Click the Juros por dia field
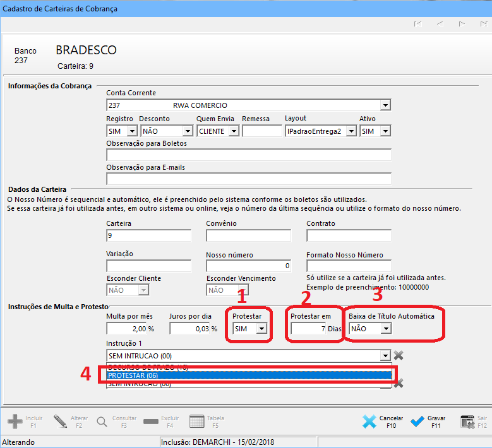The image size is (492, 448). pyautogui.click(x=190, y=329)
